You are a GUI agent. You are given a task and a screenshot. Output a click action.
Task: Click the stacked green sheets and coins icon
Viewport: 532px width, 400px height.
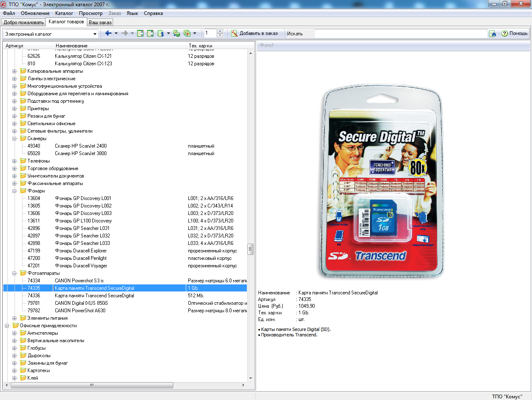point(177,33)
